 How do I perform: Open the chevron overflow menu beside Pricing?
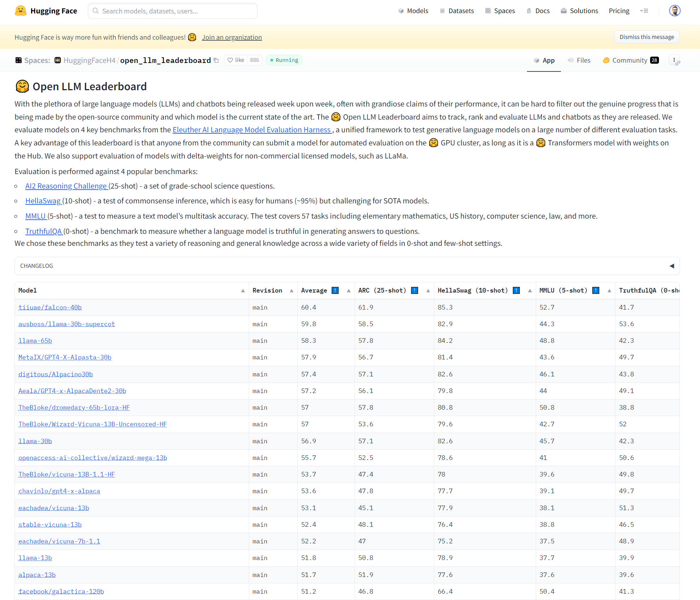pos(644,11)
